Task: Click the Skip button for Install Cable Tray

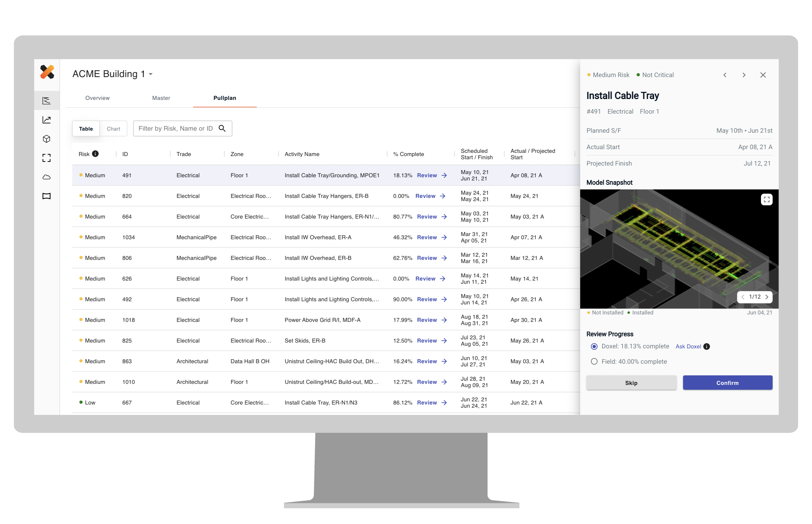Action: click(x=631, y=383)
